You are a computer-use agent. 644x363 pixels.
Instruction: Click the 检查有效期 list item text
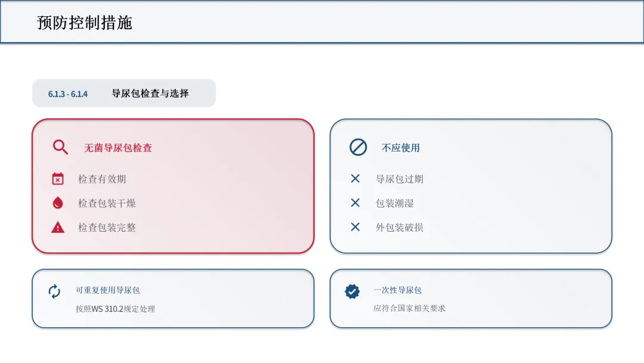pos(102,179)
